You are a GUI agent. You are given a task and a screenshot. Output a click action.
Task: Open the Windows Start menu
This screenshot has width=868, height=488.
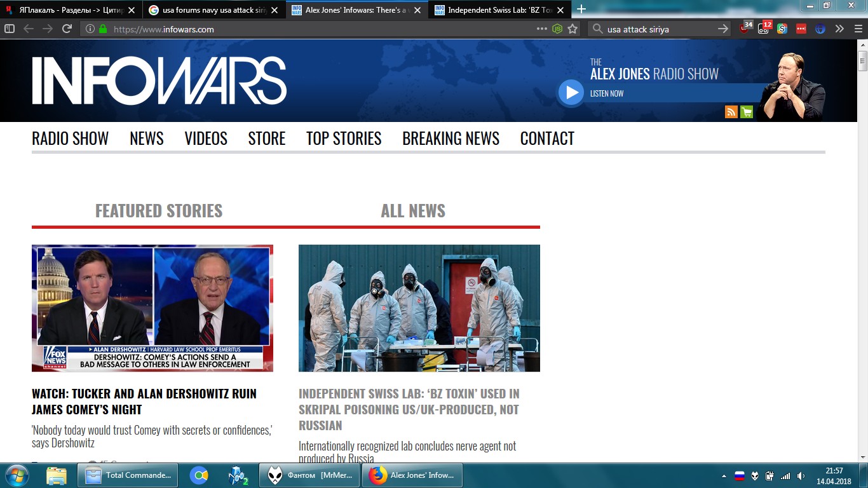17,475
